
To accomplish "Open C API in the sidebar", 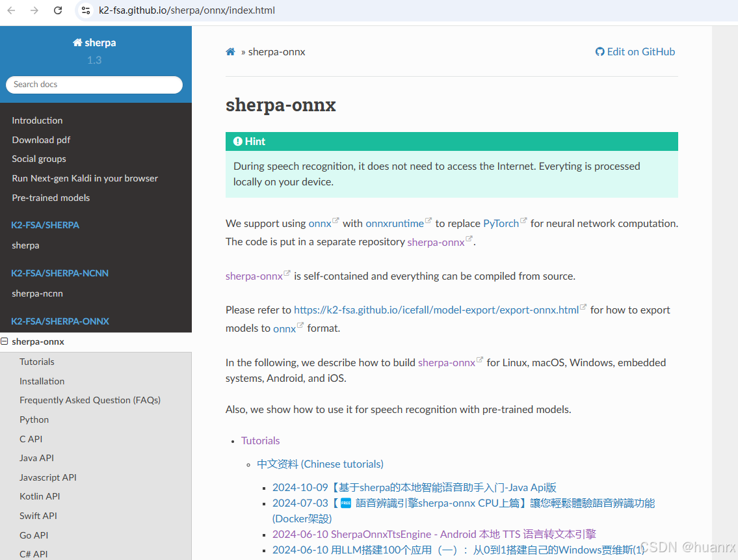I will (31, 439).
